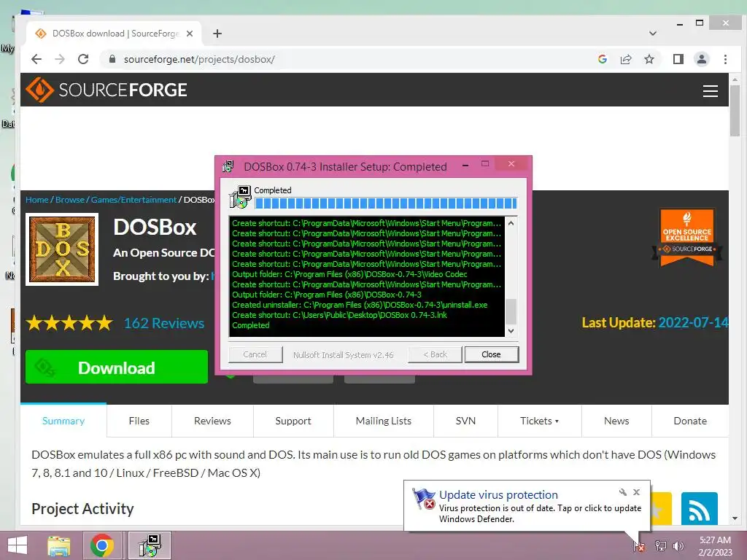
Task: Click the Action Center flag tray icon
Action: (639, 545)
